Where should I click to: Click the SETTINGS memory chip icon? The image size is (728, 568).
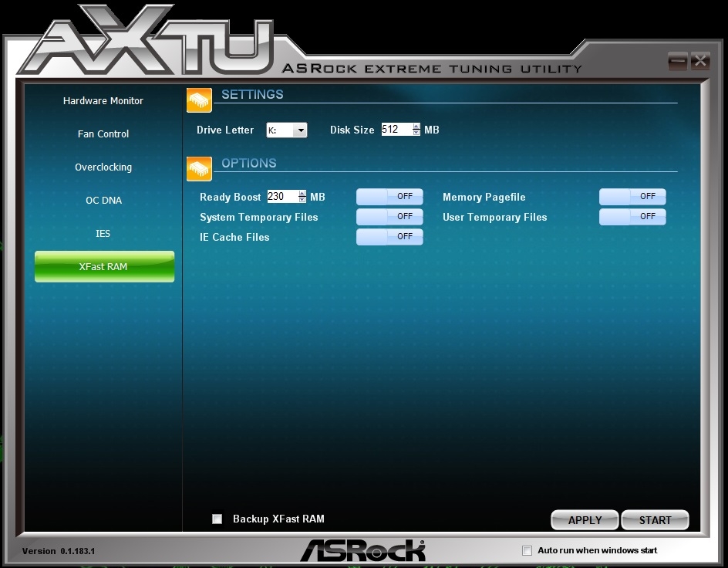(199, 100)
